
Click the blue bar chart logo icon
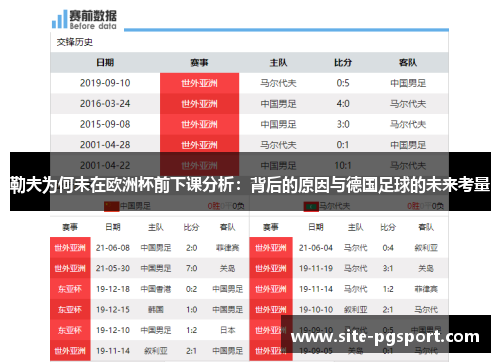(x=59, y=19)
